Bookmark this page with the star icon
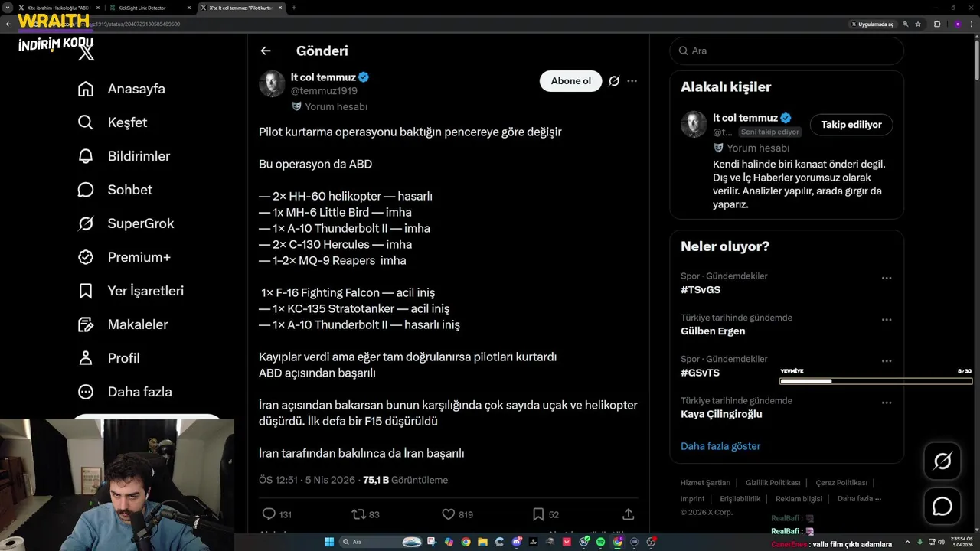This screenshot has height=551, width=980. (918, 24)
